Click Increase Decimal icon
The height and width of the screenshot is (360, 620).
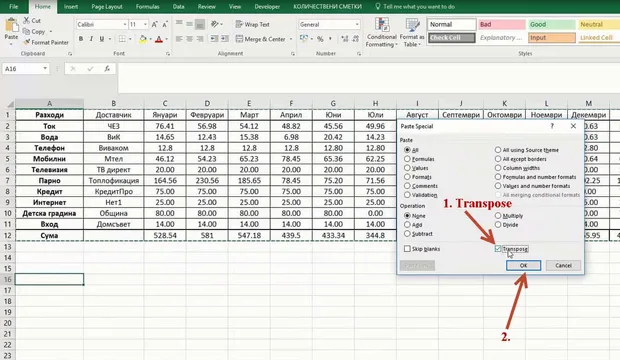(344, 39)
